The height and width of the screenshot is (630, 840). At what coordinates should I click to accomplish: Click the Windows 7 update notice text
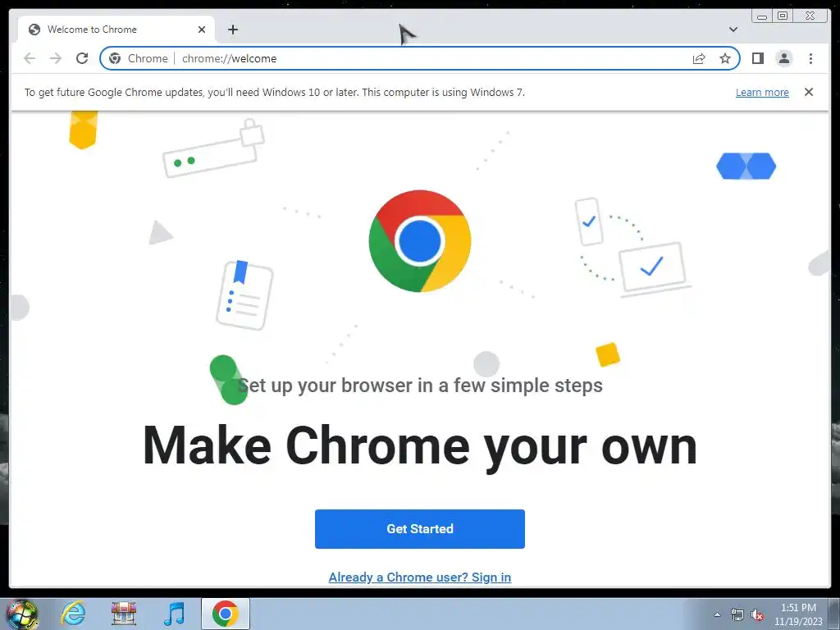pyautogui.click(x=274, y=92)
